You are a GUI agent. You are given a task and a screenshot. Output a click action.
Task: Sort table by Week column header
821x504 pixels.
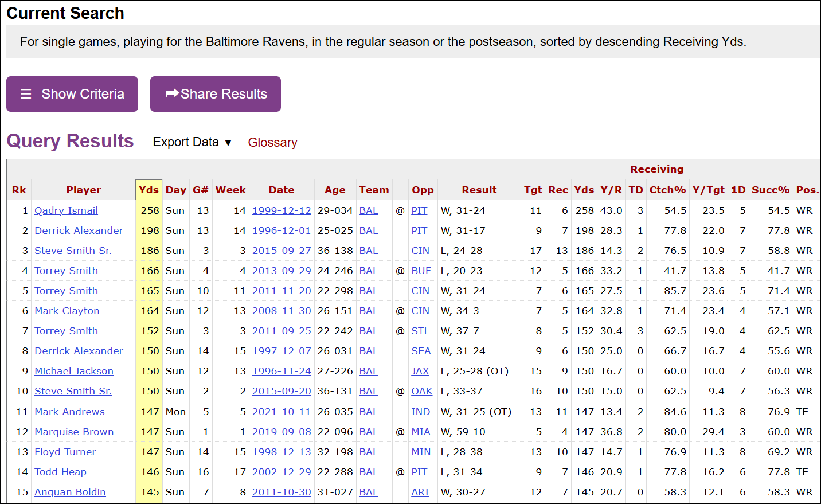(x=230, y=190)
